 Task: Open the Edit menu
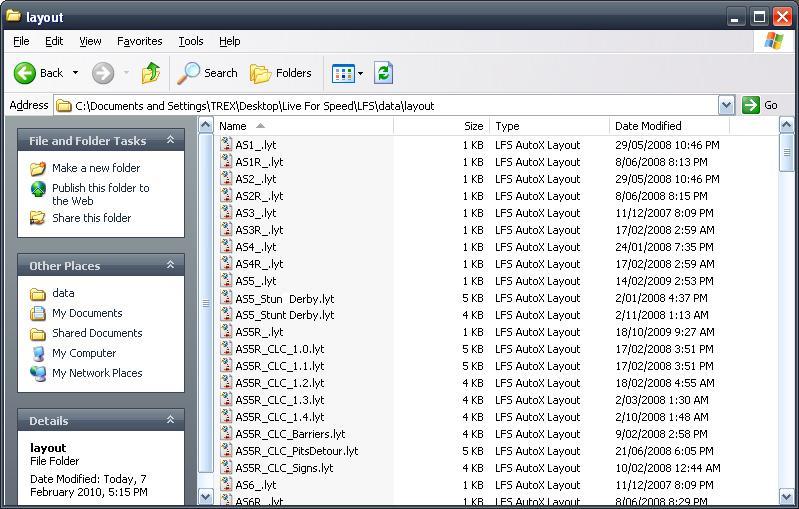54,41
